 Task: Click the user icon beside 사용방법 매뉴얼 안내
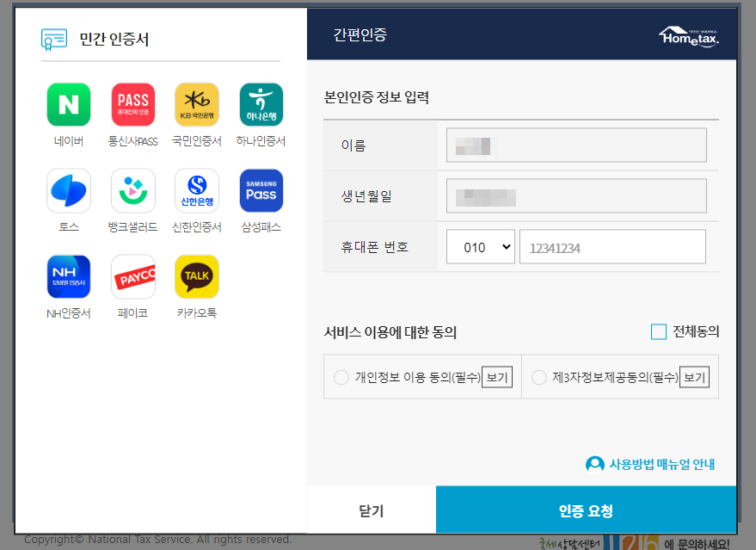coord(595,465)
